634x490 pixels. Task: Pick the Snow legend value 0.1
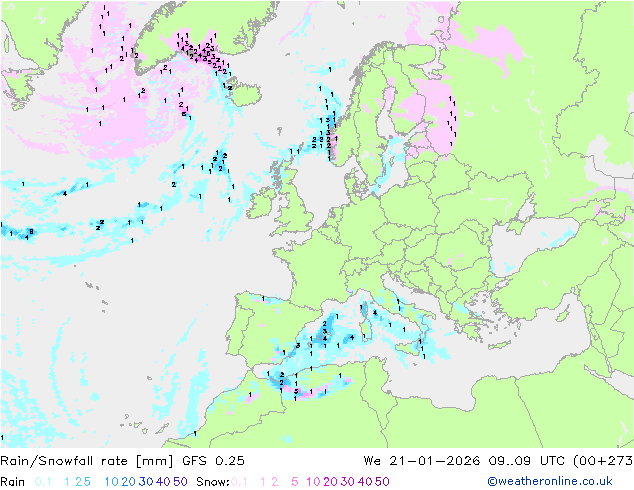[x=239, y=482]
